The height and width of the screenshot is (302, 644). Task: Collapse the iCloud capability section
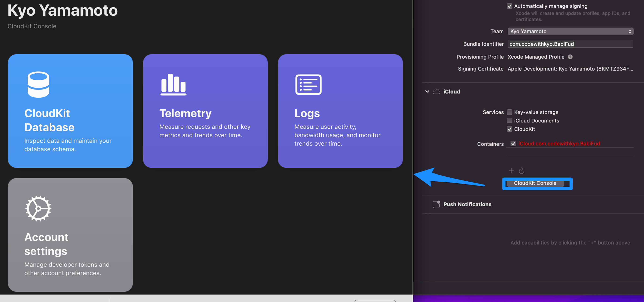click(427, 91)
